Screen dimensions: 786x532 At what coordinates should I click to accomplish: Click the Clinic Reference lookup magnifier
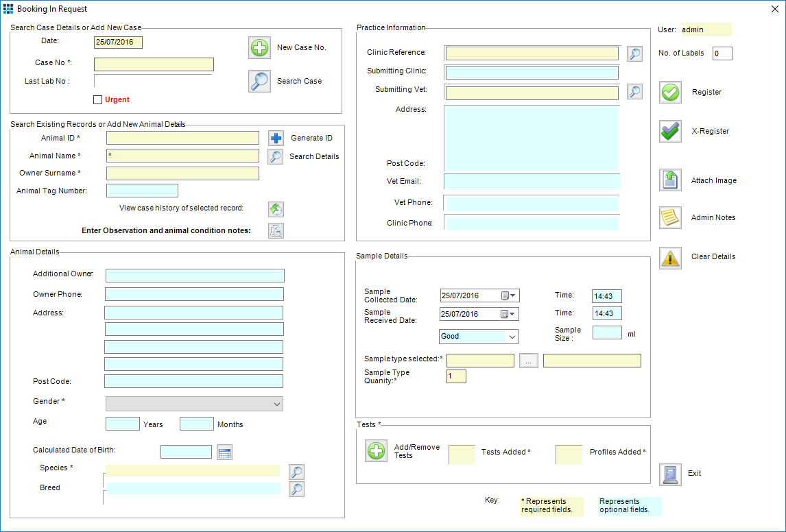point(634,53)
